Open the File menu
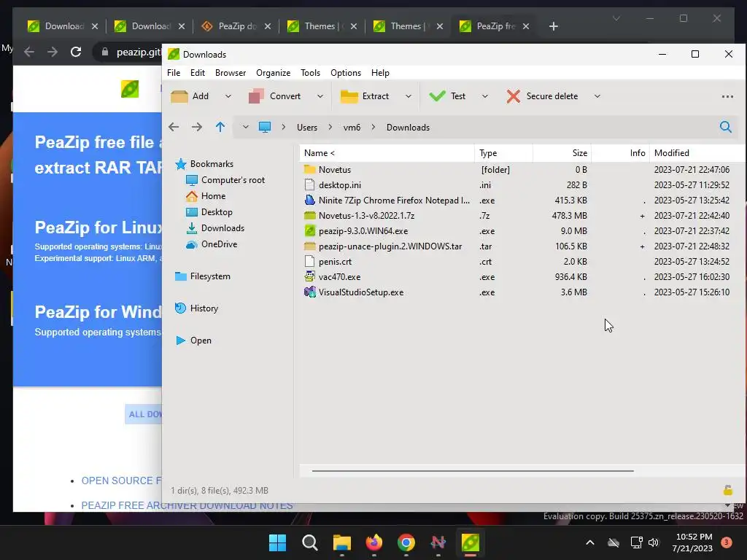The height and width of the screenshot is (560, 747). pos(174,73)
